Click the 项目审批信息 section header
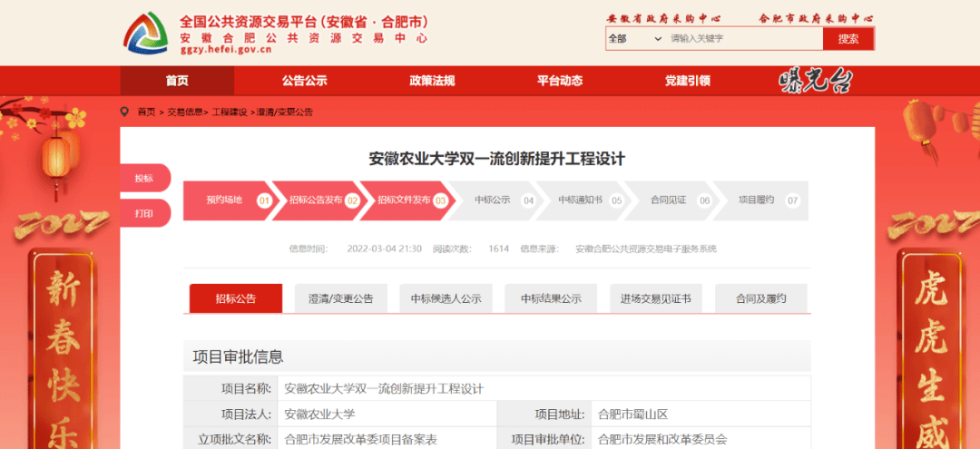This screenshot has width=980, height=449. tap(497, 356)
